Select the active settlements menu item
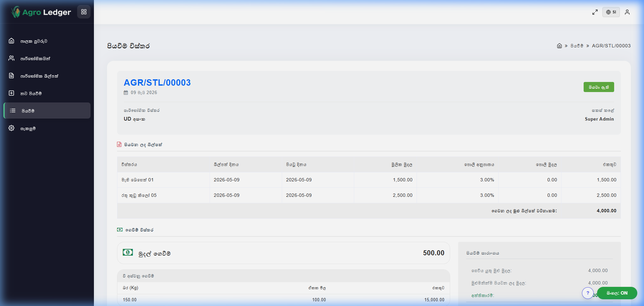Screen dimensions: 644x306 click(47, 111)
